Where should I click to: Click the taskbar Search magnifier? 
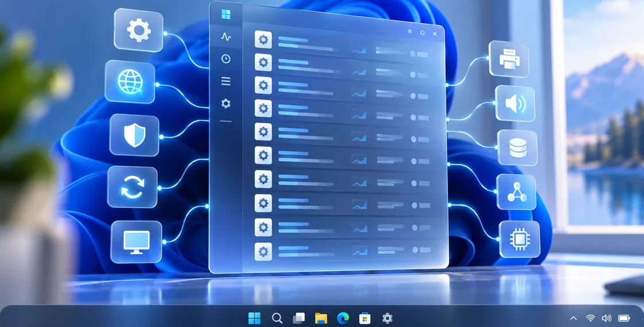pyautogui.click(x=277, y=318)
